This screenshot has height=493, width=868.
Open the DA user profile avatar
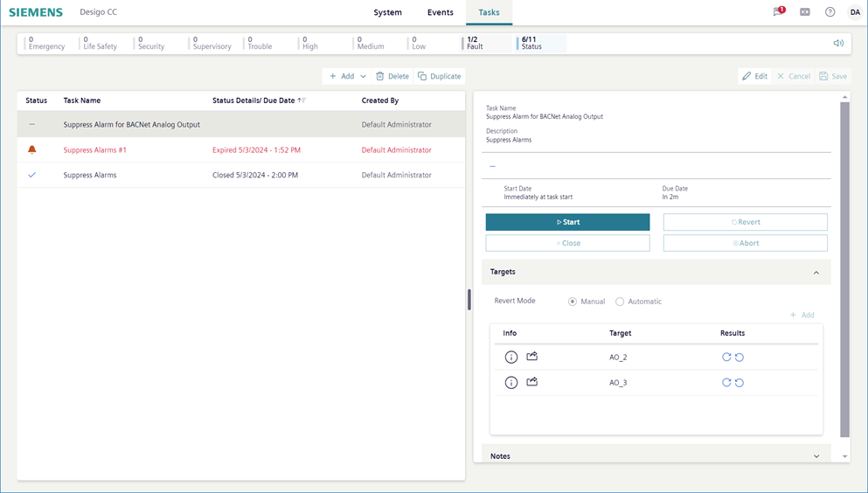[854, 12]
